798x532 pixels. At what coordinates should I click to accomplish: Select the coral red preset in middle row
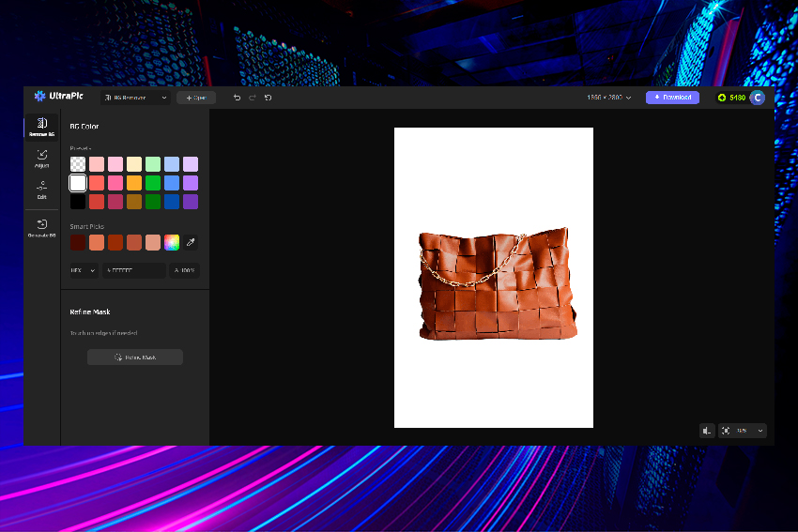point(97,183)
